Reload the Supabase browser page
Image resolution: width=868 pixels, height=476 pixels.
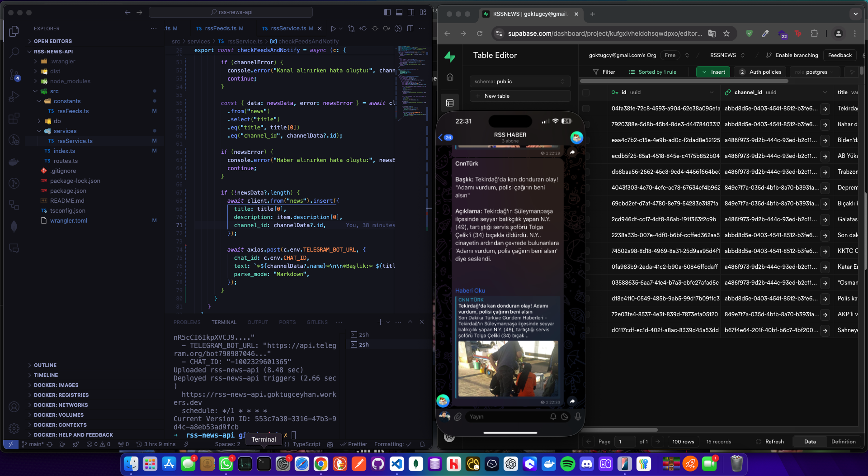pos(480,33)
